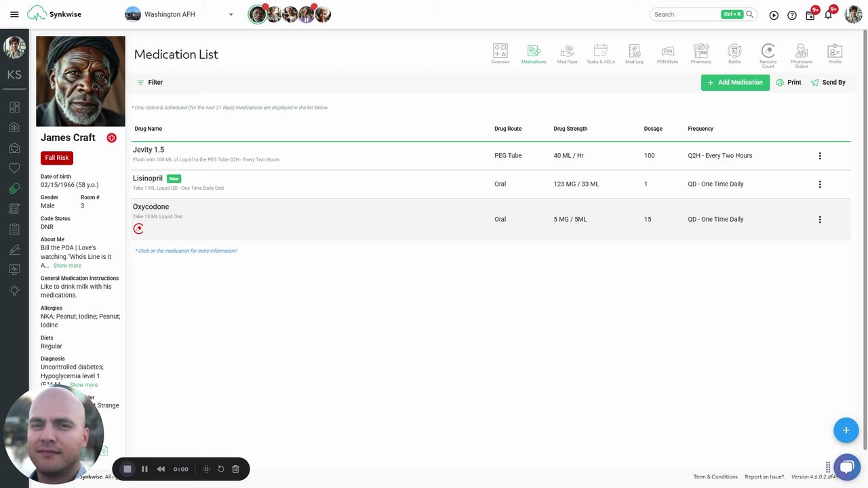Open the sidebar lightbulb ideas icon

14,290
